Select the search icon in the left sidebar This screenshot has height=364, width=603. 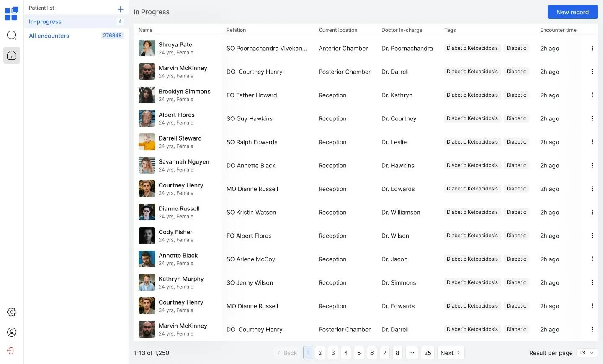click(x=11, y=35)
